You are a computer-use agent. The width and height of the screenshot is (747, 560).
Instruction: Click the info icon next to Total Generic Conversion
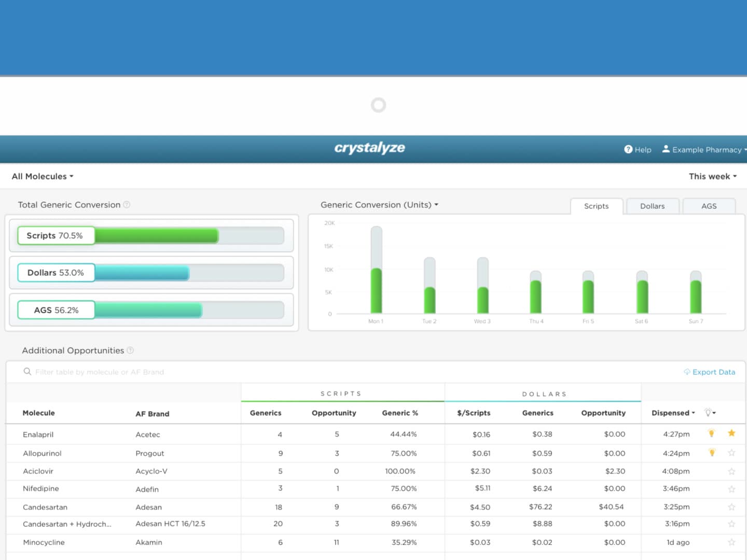[x=127, y=205]
